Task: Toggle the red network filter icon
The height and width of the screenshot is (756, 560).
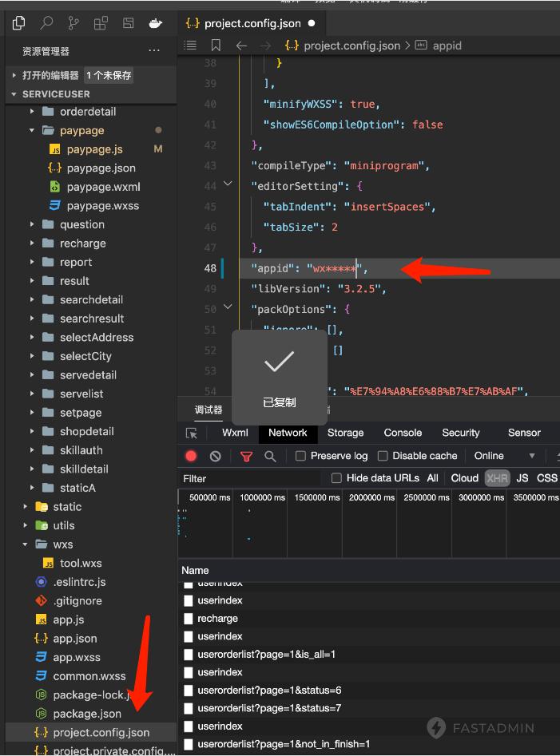Action: pos(246,456)
